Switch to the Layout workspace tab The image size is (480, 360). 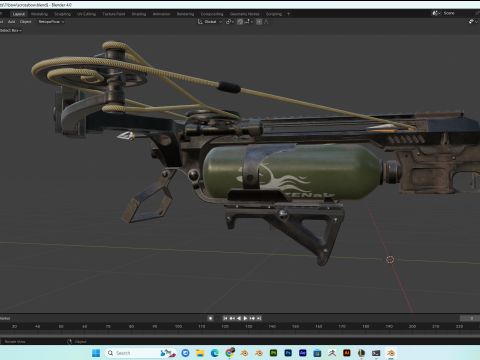19,14
